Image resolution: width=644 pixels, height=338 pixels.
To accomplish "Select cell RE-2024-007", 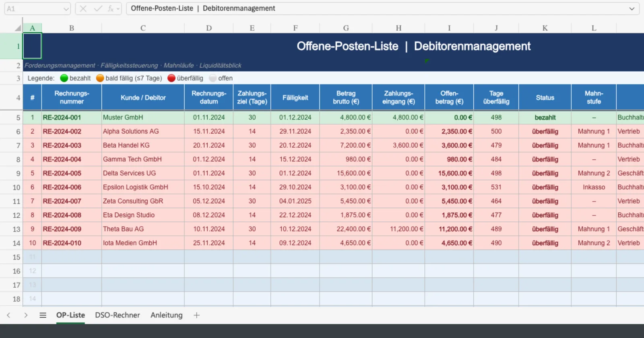I will coord(72,201).
